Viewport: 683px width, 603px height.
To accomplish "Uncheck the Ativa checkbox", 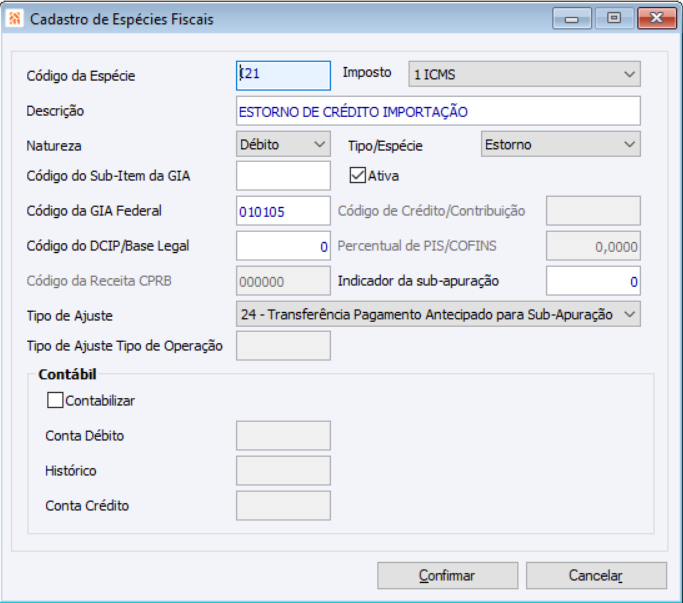I will (357, 175).
